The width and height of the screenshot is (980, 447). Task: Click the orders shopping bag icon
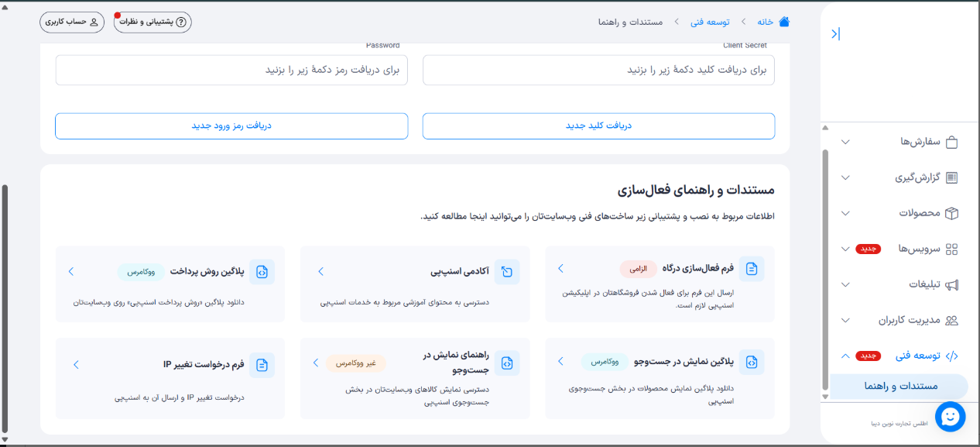pos(952,142)
